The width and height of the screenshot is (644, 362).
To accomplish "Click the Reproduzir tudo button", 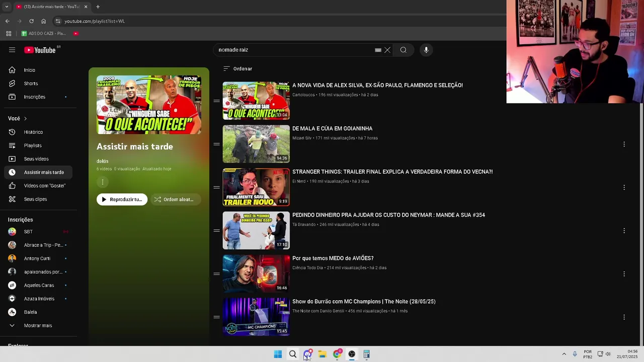I will pos(122,200).
